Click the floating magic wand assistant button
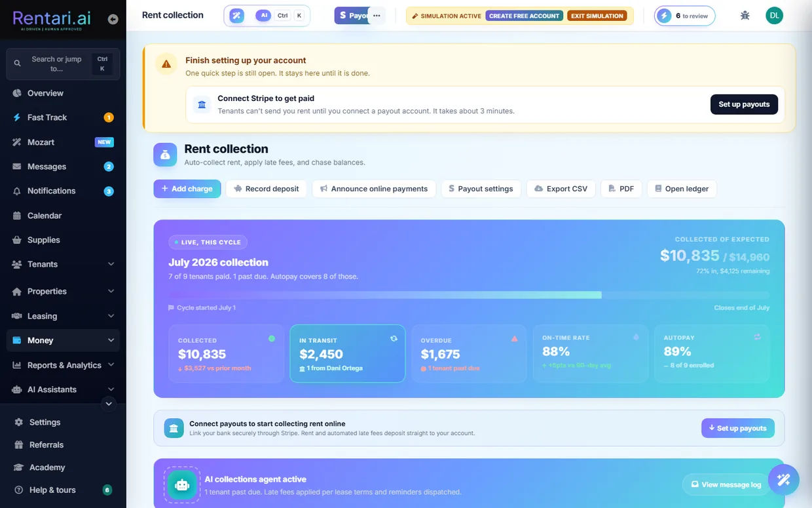Viewport: 812px width, 508px height. tap(783, 480)
